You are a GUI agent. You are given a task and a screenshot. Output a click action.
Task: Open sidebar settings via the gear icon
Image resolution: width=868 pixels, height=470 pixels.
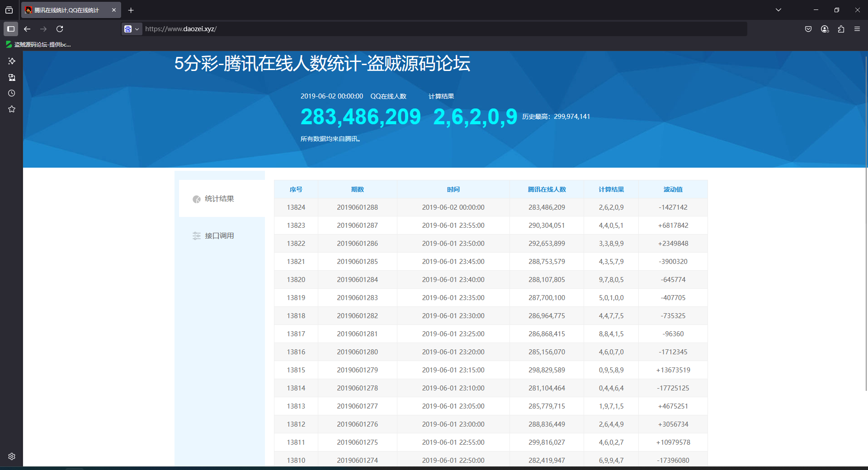click(11, 456)
